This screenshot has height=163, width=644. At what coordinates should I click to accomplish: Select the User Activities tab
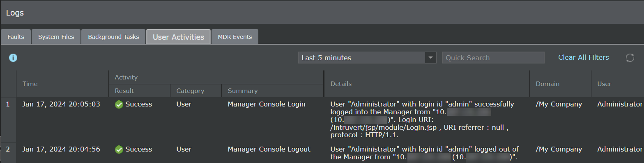click(x=178, y=37)
